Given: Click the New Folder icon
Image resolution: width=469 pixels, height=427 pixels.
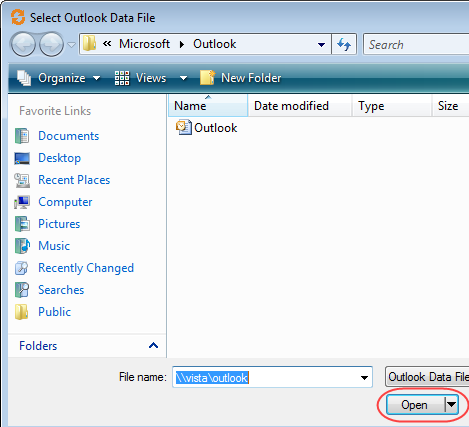Looking at the screenshot, I should click(x=207, y=78).
